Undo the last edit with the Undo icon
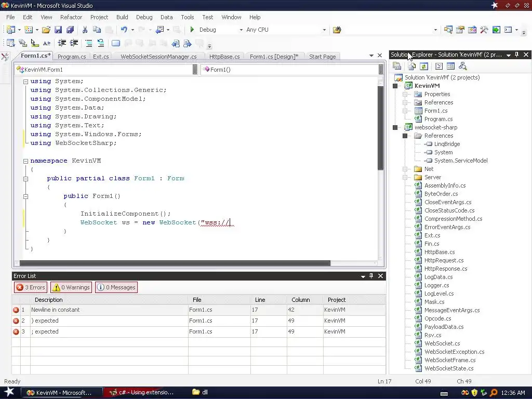The height and width of the screenshot is (399, 532). [124, 30]
